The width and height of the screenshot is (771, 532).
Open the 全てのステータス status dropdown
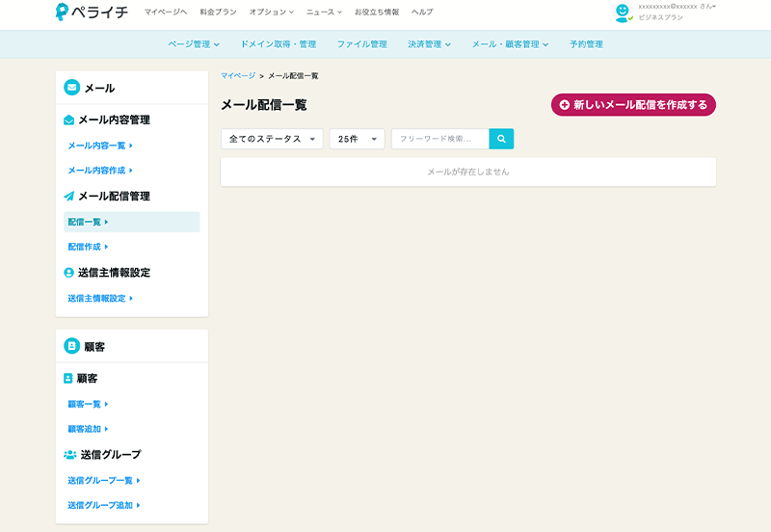click(272, 139)
